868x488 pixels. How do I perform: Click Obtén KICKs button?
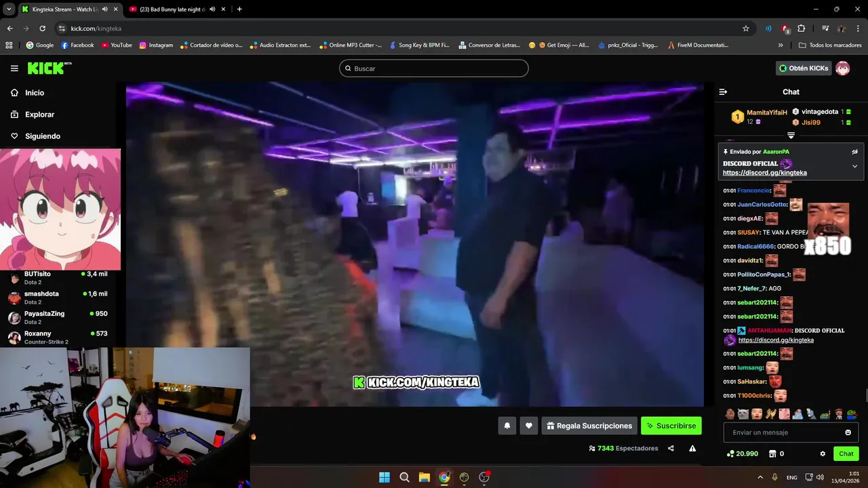click(x=804, y=68)
